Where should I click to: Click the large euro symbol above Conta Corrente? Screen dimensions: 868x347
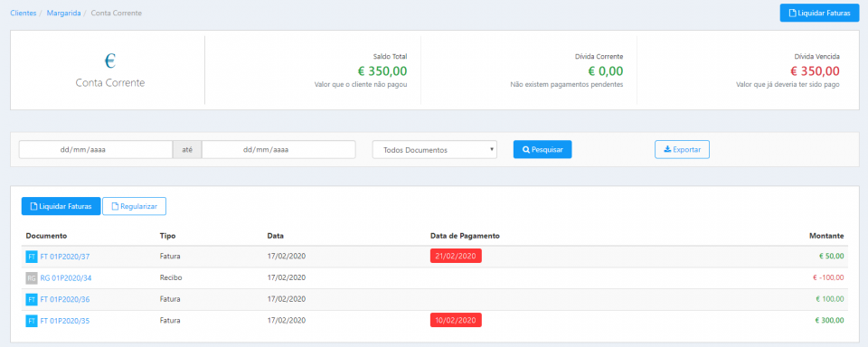(110, 61)
